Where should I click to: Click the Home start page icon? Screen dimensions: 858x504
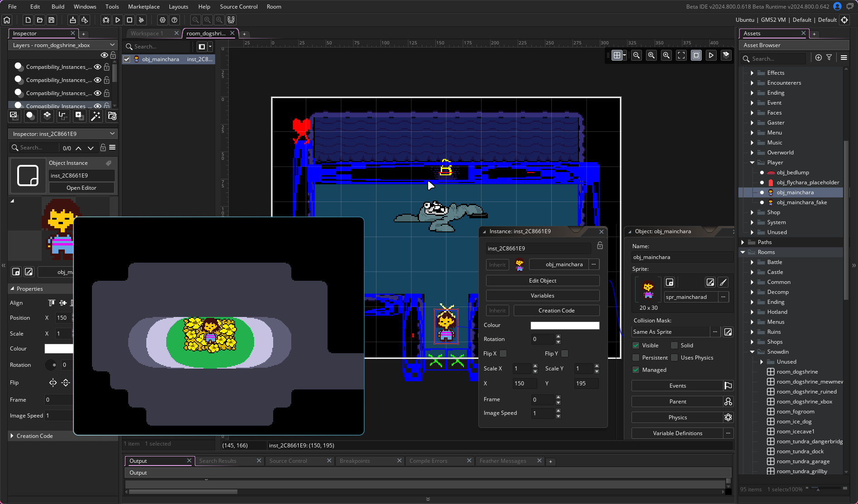7,20
